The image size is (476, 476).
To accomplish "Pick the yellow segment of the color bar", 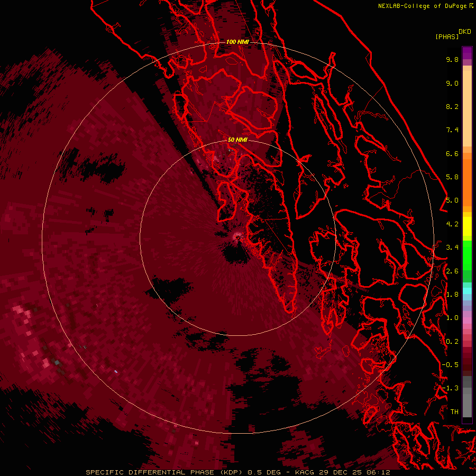I will 467,226.
